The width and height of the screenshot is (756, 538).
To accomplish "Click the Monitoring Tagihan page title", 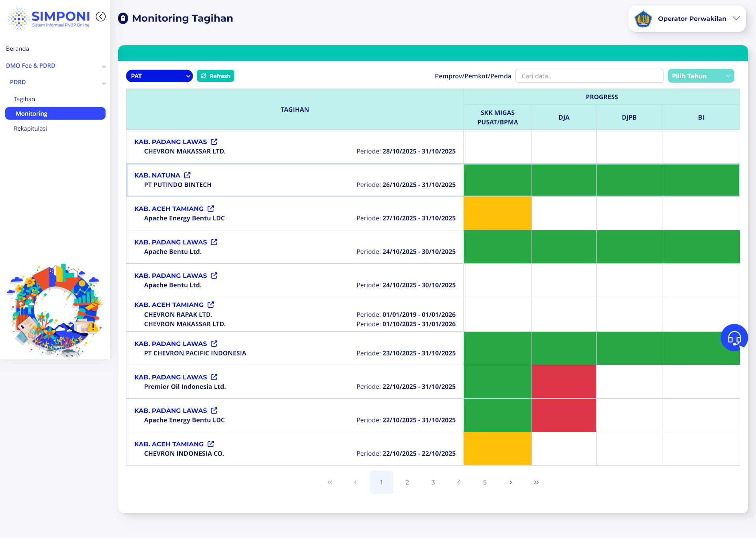I will click(x=183, y=18).
